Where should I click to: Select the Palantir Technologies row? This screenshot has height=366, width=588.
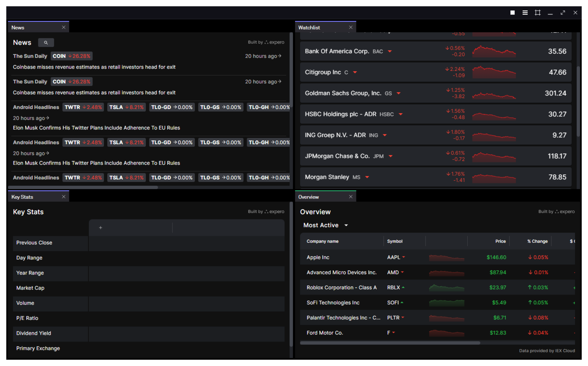(438, 318)
